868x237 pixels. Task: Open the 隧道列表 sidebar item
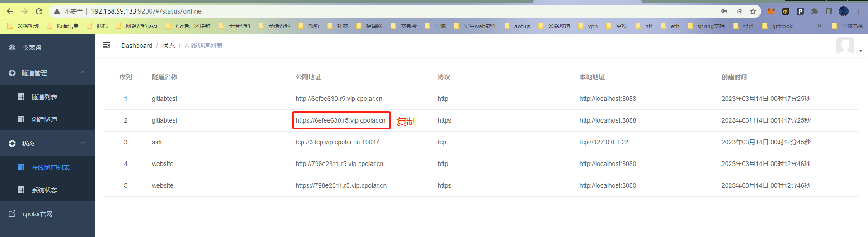pos(47,96)
